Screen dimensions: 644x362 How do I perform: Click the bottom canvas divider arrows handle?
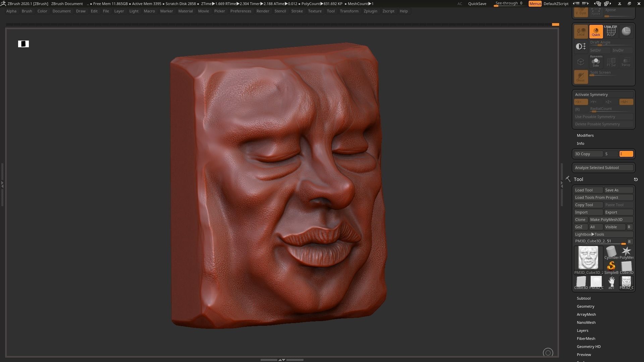click(x=282, y=360)
